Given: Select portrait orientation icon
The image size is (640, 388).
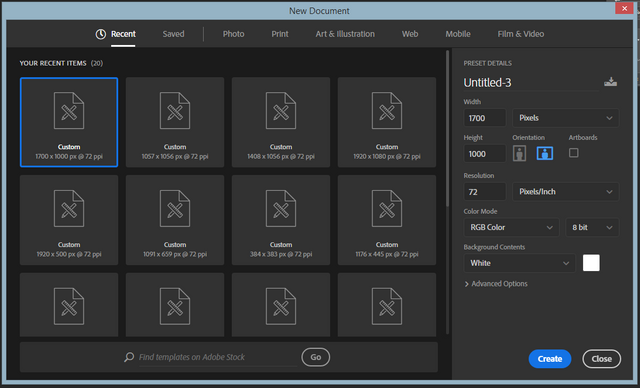Looking at the screenshot, I should pyautogui.click(x=519, y=153).
